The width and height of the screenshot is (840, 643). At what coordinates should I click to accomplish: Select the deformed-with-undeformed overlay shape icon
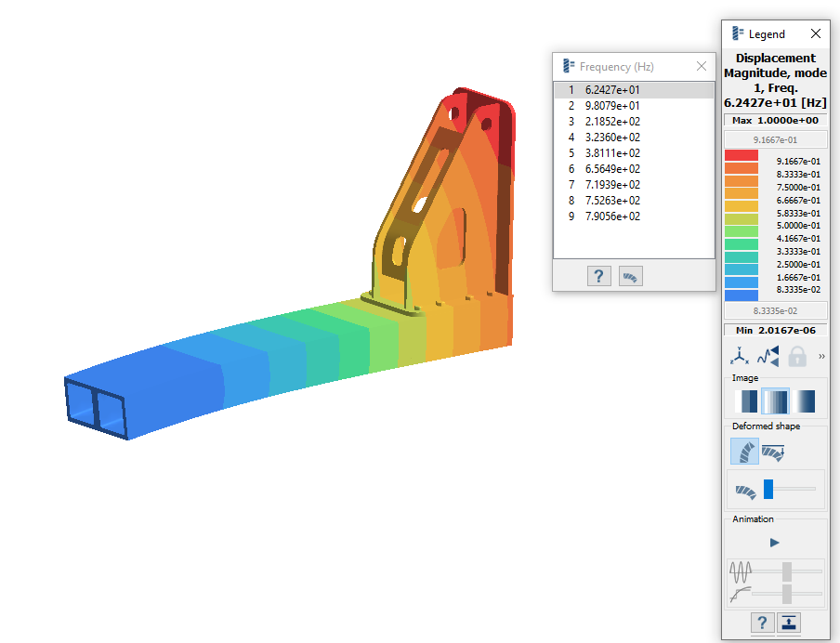tap(773, 452)
